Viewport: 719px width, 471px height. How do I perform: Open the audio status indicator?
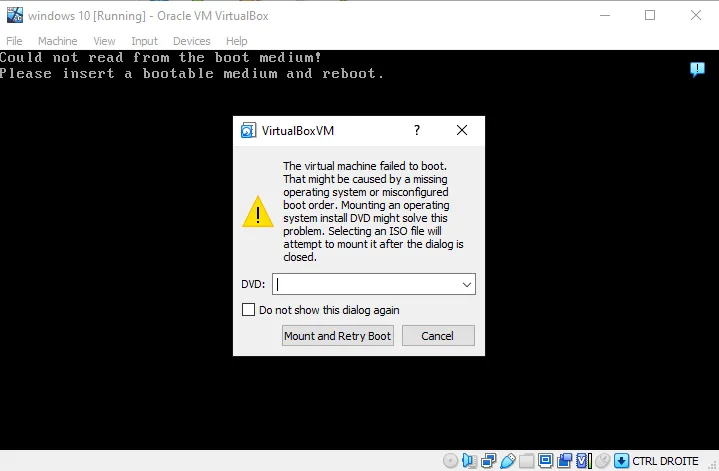(x=470, y=461)
